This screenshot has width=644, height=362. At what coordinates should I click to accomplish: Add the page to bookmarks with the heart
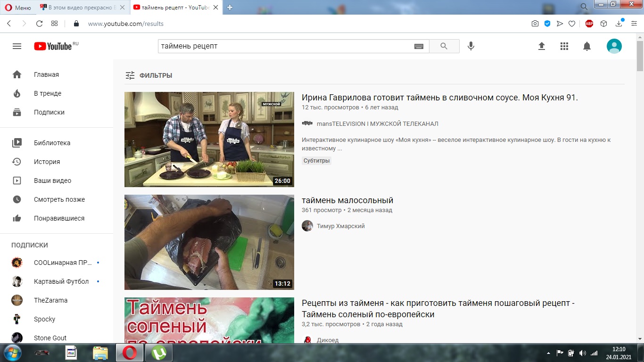[572, 24]
